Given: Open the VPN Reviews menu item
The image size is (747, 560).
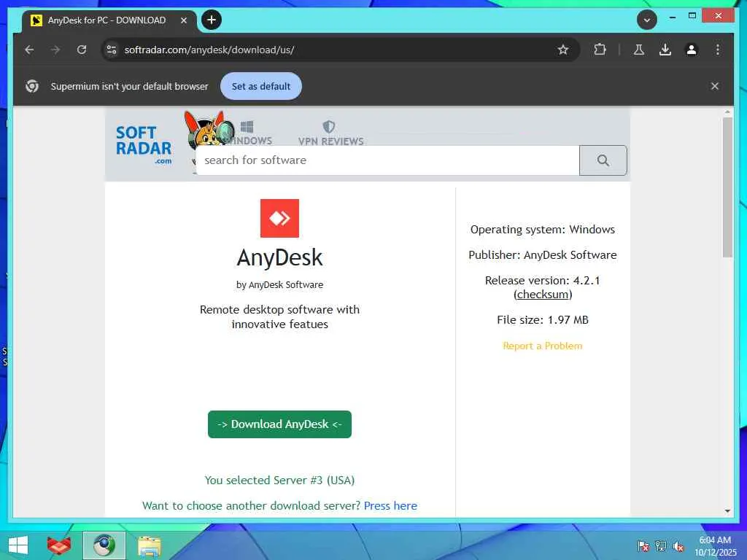Looking at the screenshot, I should 330,133.
